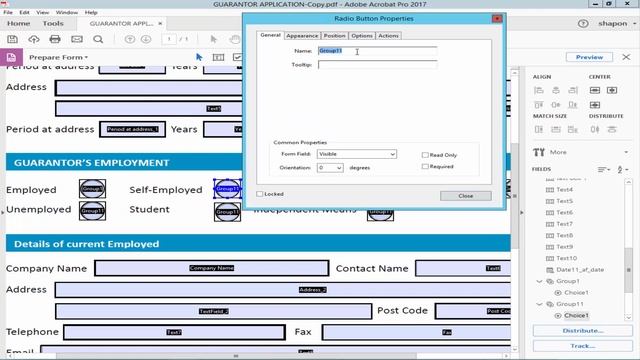Go to next page arrow icon
Screen dimensions: 640x360
click(146, 39)
